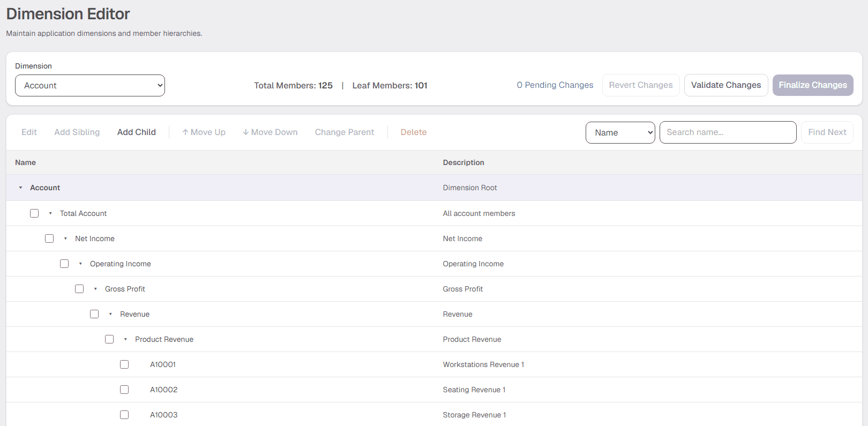Image resolution: width=868 pixels, height=426 pixels.
Task: Select the Gross Profit member name
Action: [x=125, y=289]
